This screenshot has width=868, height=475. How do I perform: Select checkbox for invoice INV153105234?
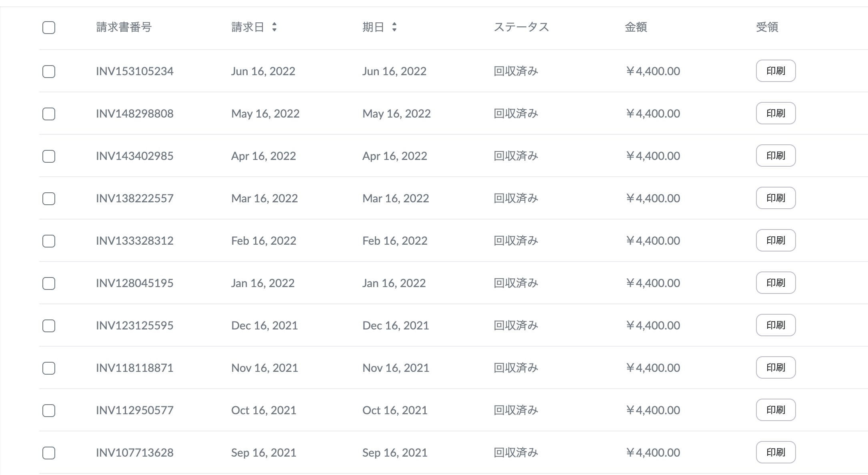click(49, 72)
